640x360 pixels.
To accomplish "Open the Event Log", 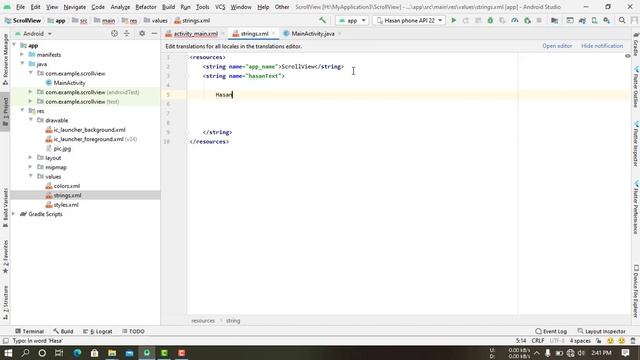I will pos(551,331).
